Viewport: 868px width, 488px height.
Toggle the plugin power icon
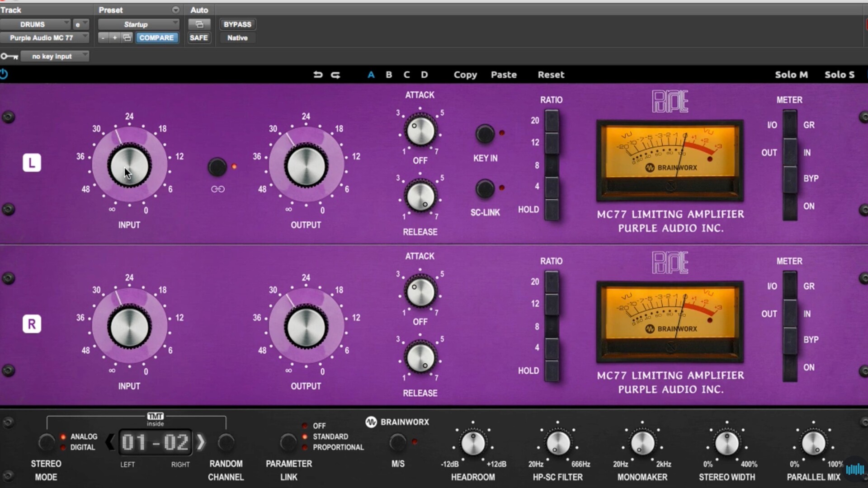tap(4, 74)
